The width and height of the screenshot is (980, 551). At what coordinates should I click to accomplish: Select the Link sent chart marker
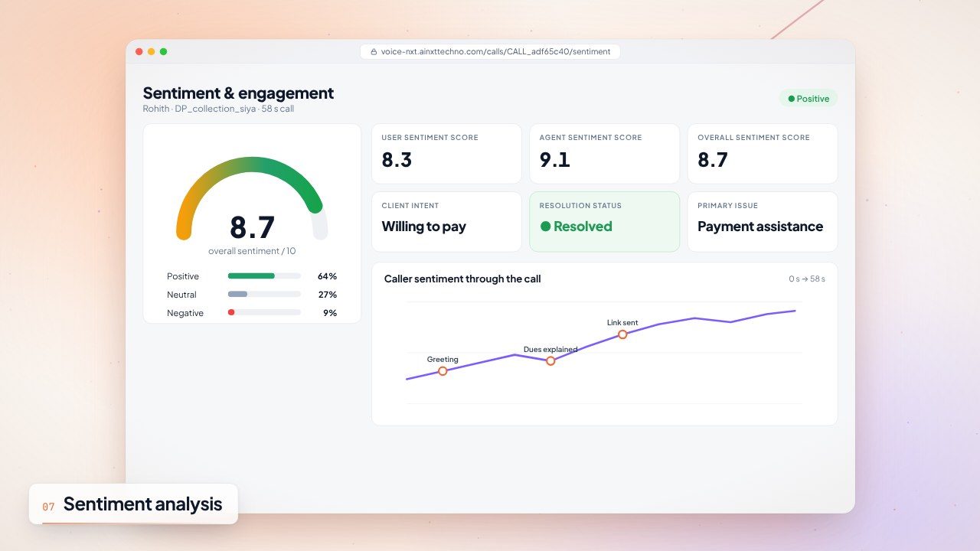622,334
